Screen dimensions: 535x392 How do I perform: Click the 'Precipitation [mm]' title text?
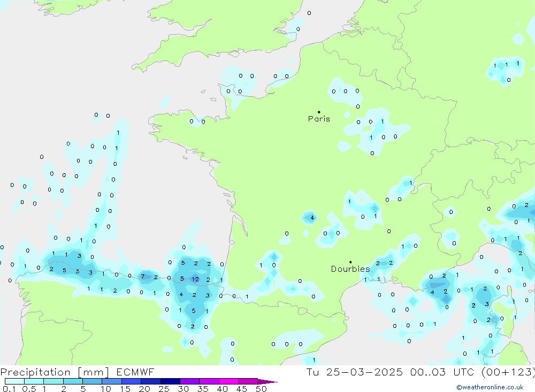click(x=55, y=372)
